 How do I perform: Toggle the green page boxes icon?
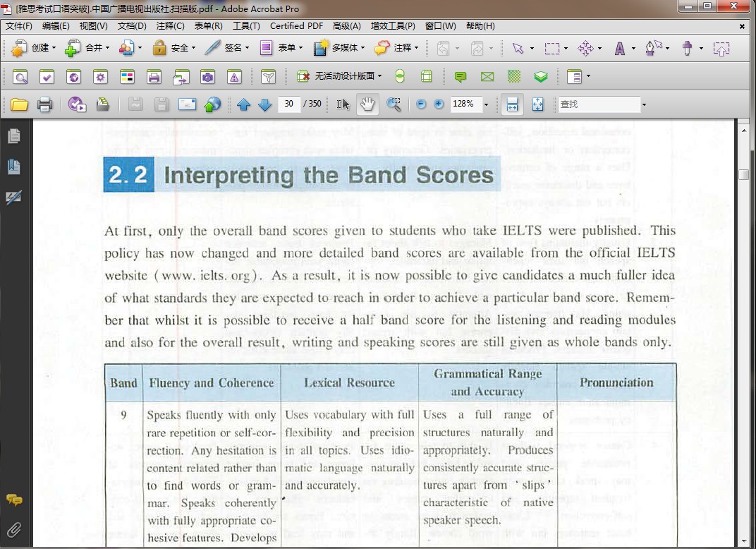(426, 77)
